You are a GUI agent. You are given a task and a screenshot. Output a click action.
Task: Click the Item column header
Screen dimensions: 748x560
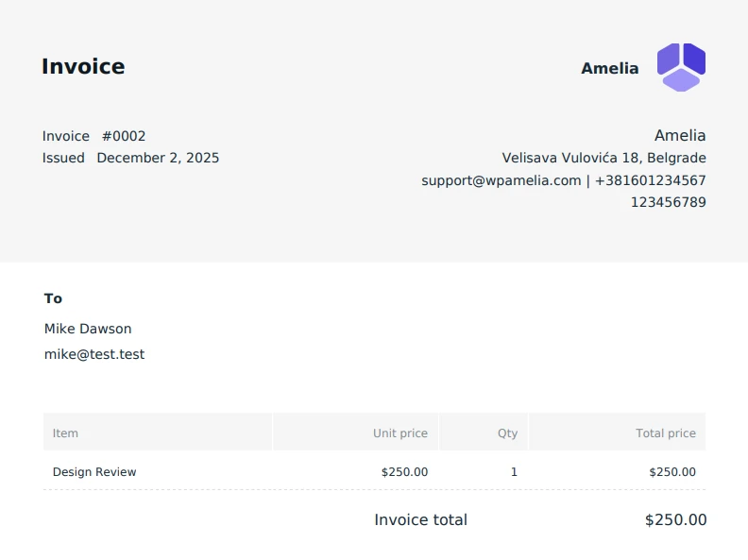[x=65, y=433]
